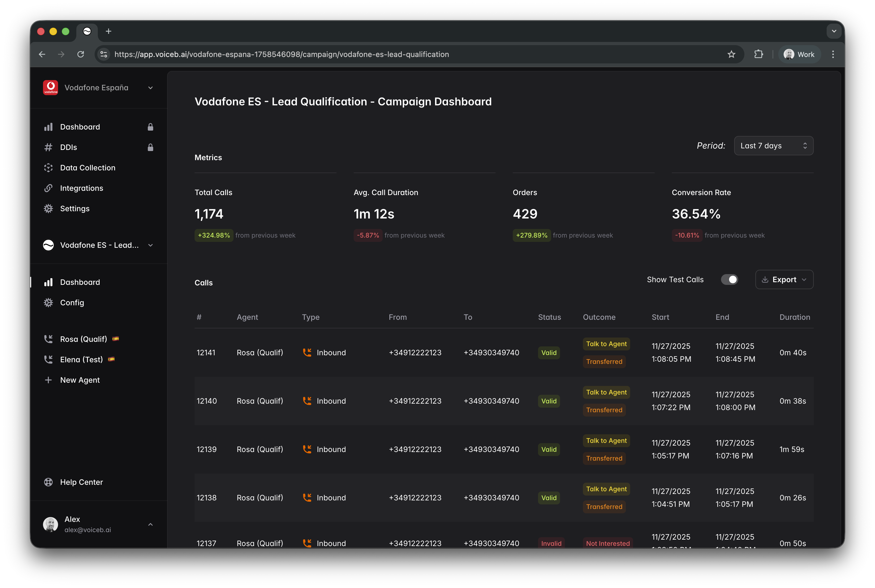The height and width of the screenshot is (588, 875).
Task: Click the browser address bar URL
Action: tap(281, 54)
